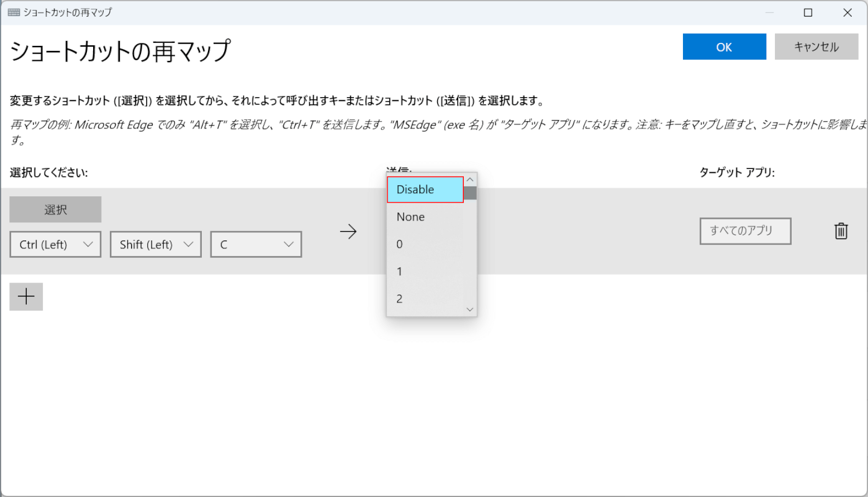Image resolution: width=868 pixels, height=497 pixels.
Task: Click the dropdown list scrollbar thumb
Action: [x=471, y=193]
